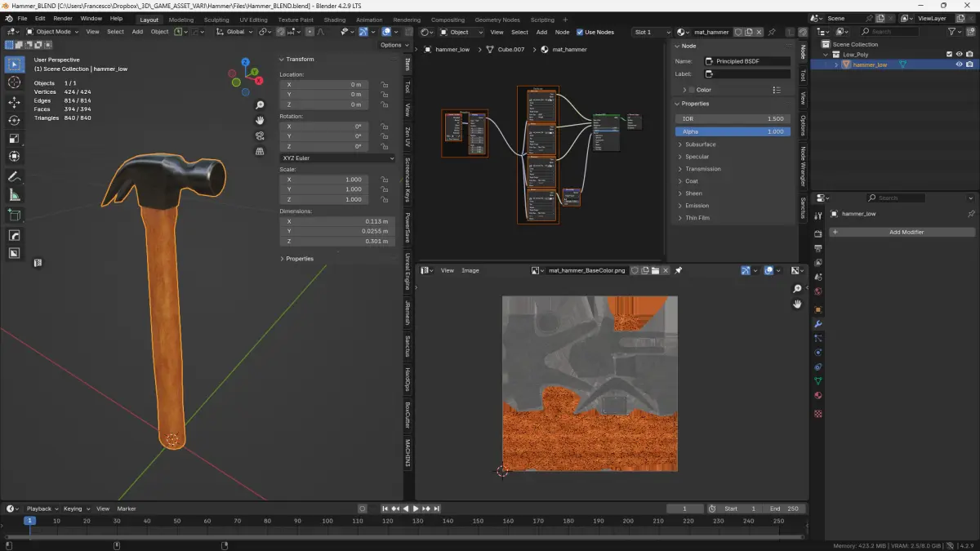Open image file folder icon in image editor
This screenshot has height=551, width=980.
[655, 270]
